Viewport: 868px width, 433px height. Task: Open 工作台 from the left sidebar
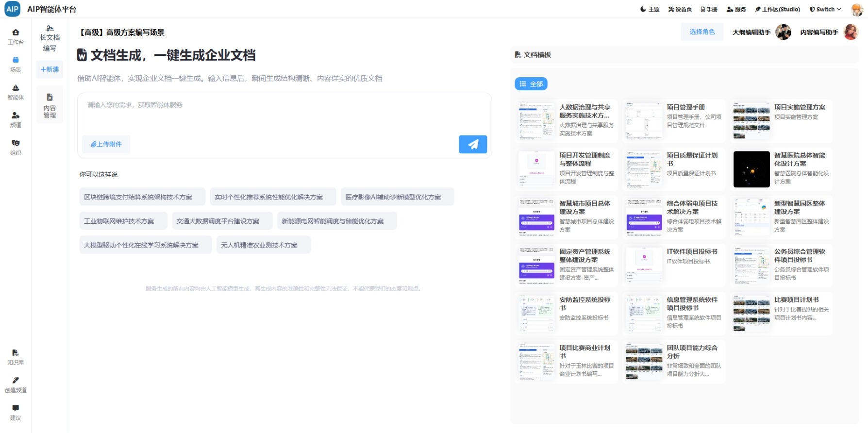[x=16, y=36]
